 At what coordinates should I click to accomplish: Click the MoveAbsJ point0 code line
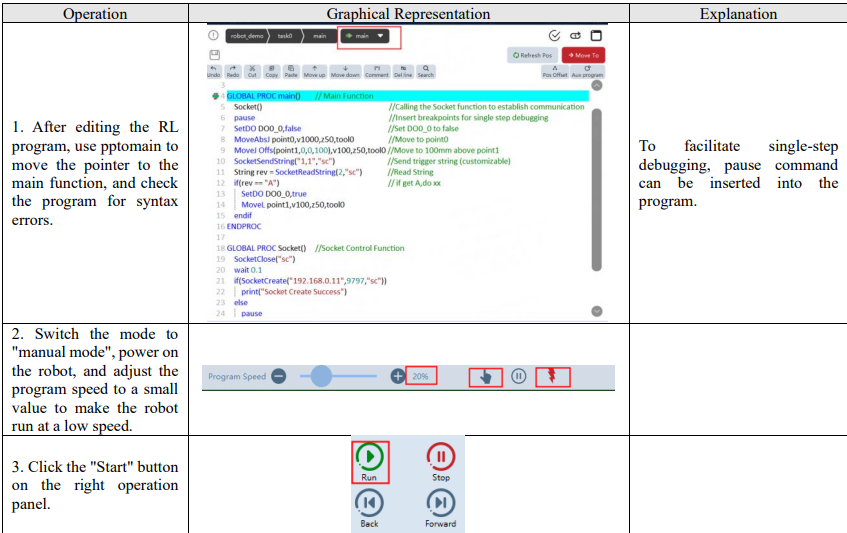click(294, 139)
